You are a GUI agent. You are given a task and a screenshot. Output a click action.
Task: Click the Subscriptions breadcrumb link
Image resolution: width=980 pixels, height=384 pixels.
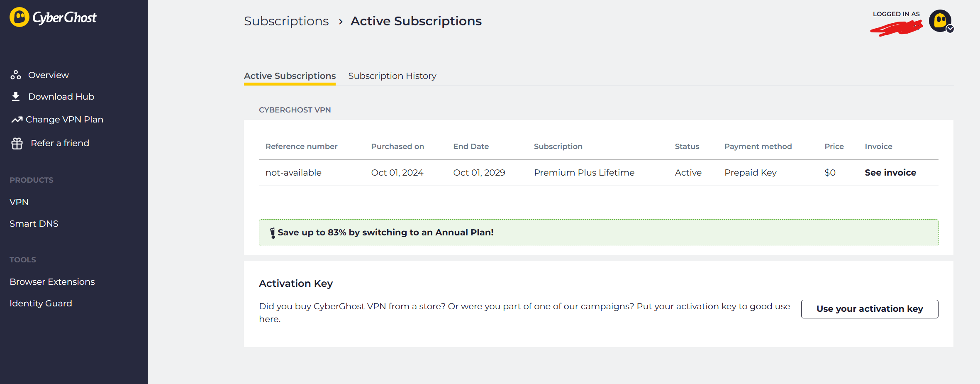[x=286, y=21]
